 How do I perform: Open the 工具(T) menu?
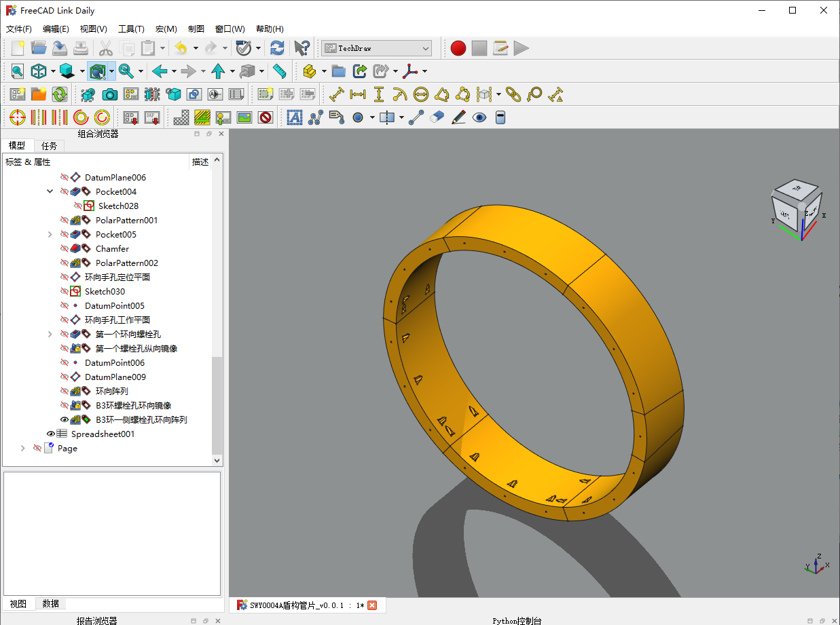(131, 29)
